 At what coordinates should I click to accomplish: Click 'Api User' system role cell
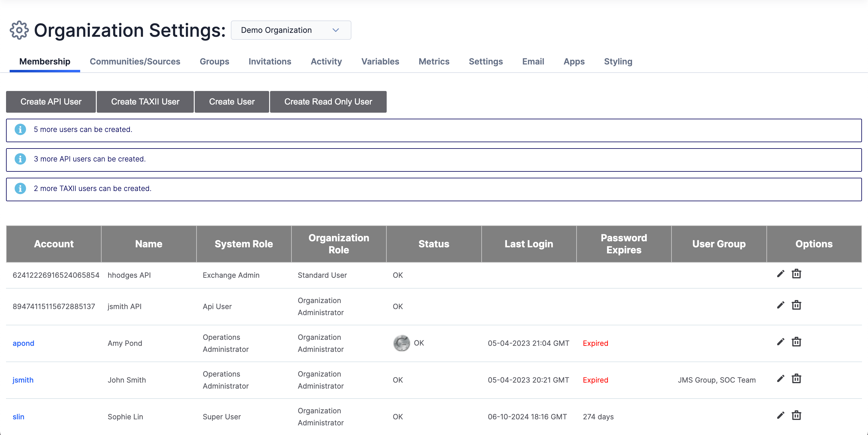click(217, 306)
